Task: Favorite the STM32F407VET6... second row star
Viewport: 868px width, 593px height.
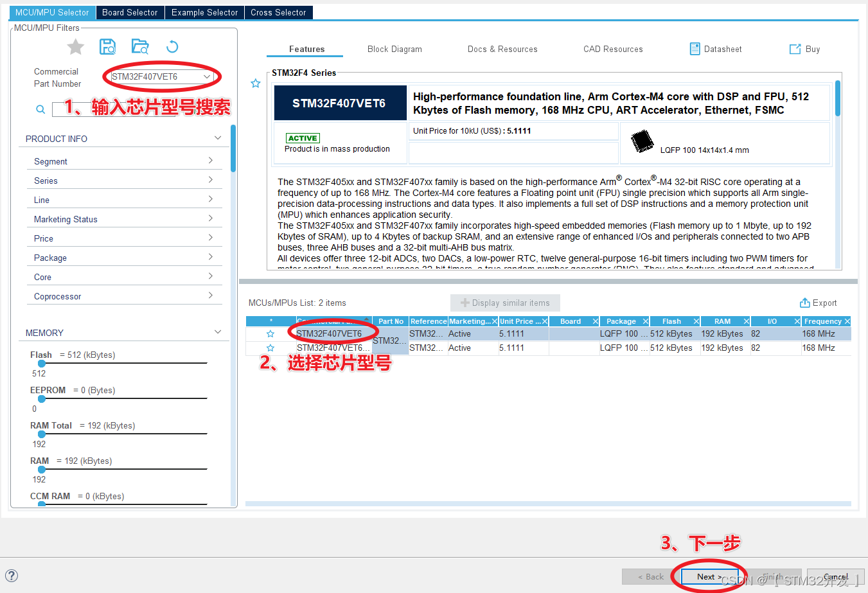Action: [270, 348]
